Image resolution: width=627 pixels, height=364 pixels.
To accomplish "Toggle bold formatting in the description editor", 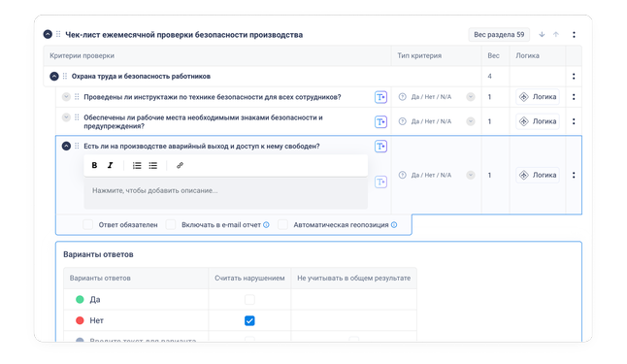I will (94, 165).
